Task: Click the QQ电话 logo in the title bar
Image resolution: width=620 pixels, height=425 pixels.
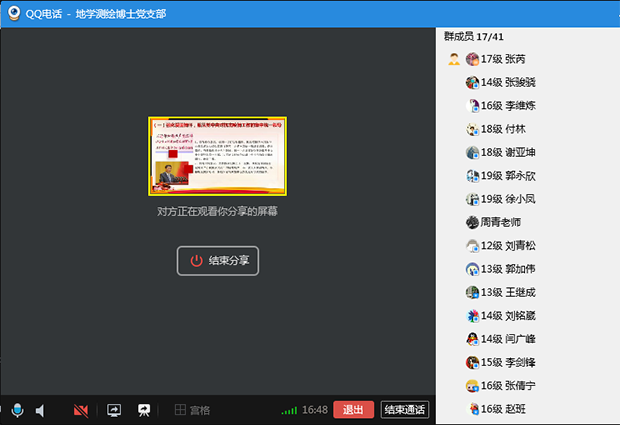Action: (x=15, y=13)
